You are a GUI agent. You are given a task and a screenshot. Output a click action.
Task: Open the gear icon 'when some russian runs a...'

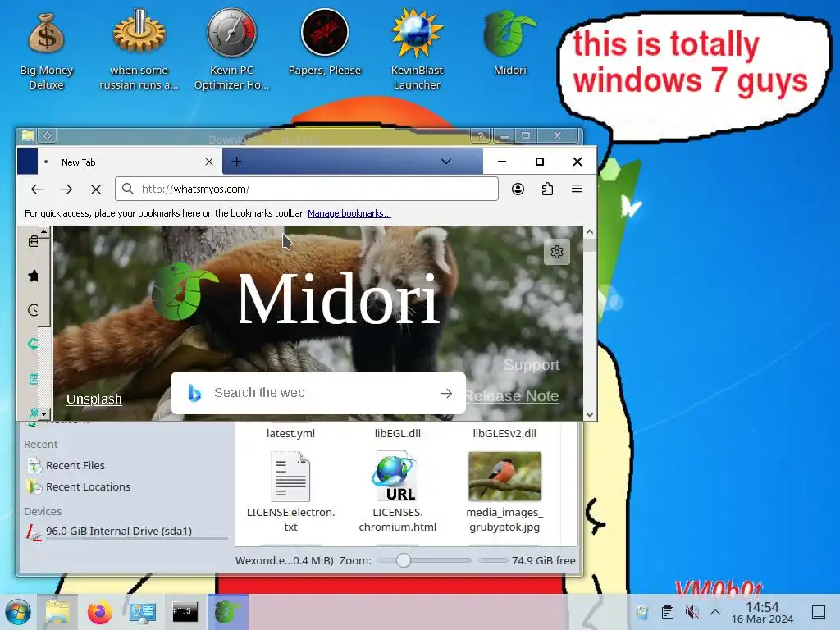[x=139, y=51]
